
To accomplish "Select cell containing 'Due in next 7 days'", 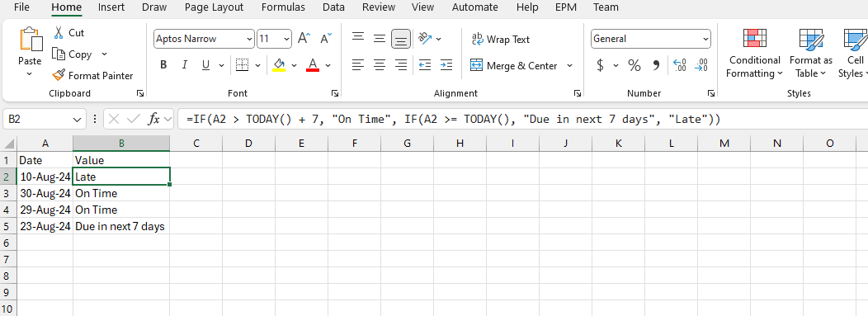I will click(121, 226).
